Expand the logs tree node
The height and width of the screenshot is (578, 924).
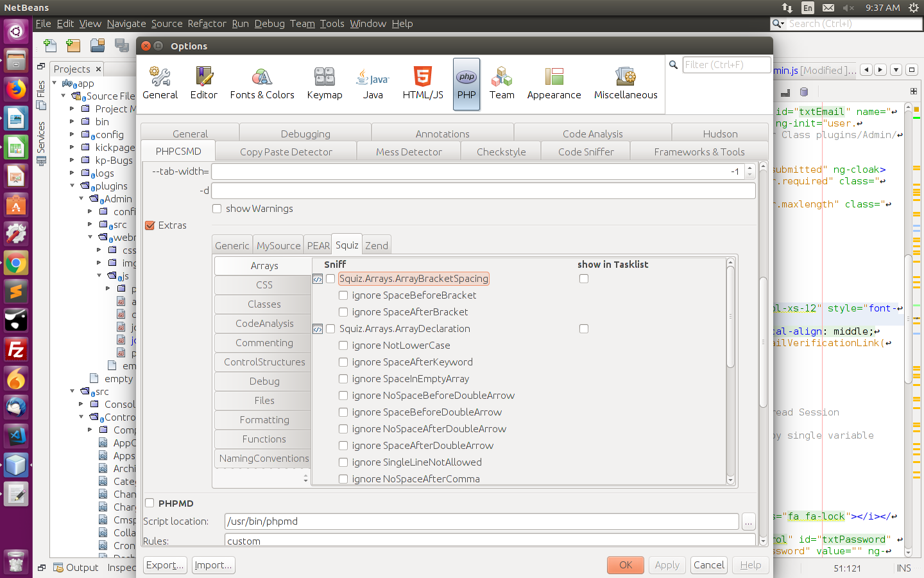73,173
